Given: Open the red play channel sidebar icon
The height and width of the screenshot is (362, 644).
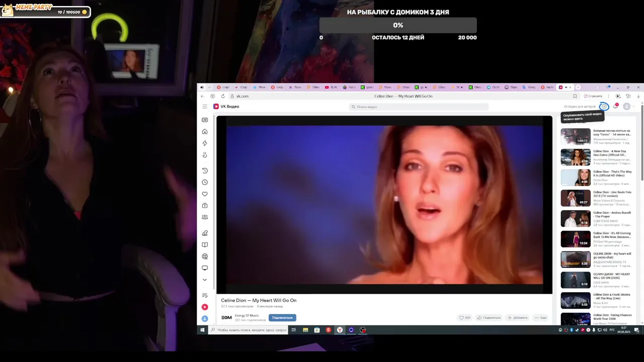Looking at the screenshot, I should (205, 307).
